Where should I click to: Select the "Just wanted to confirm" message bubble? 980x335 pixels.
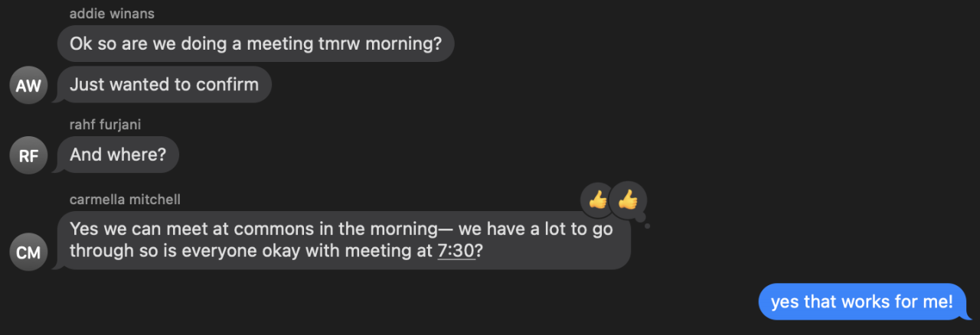164,84
